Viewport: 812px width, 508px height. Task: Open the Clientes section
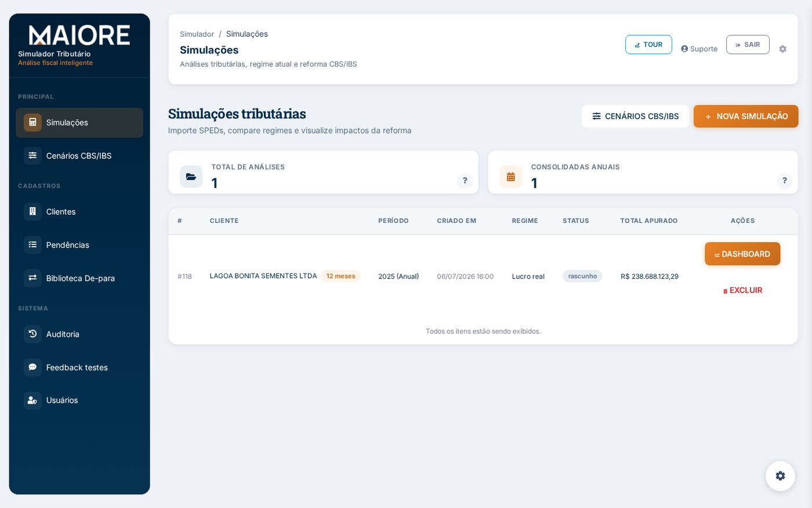79,211
